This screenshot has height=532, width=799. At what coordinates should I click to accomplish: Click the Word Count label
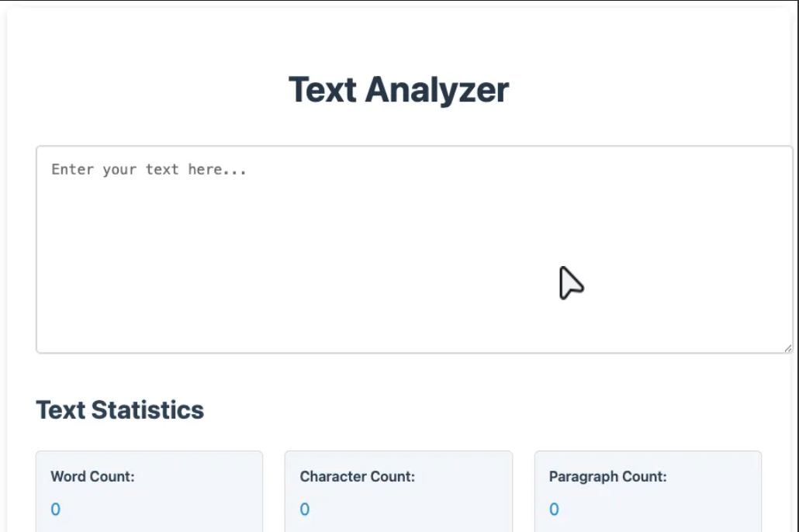(x=92, y=476)
